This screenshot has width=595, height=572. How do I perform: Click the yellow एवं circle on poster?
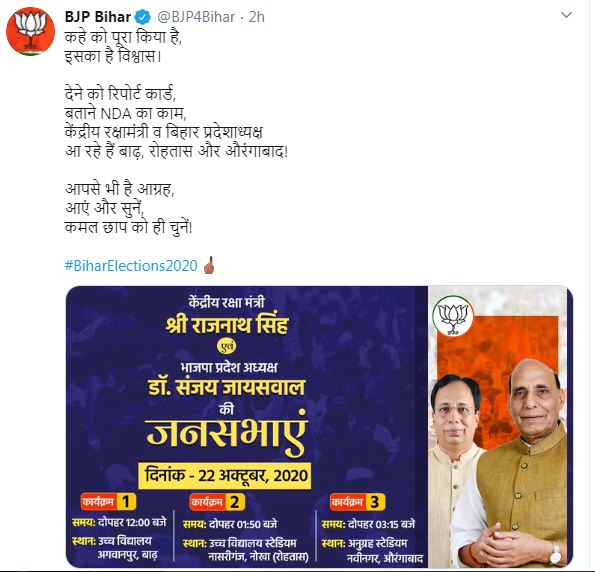pyautogui.click(x=227, y=346)
